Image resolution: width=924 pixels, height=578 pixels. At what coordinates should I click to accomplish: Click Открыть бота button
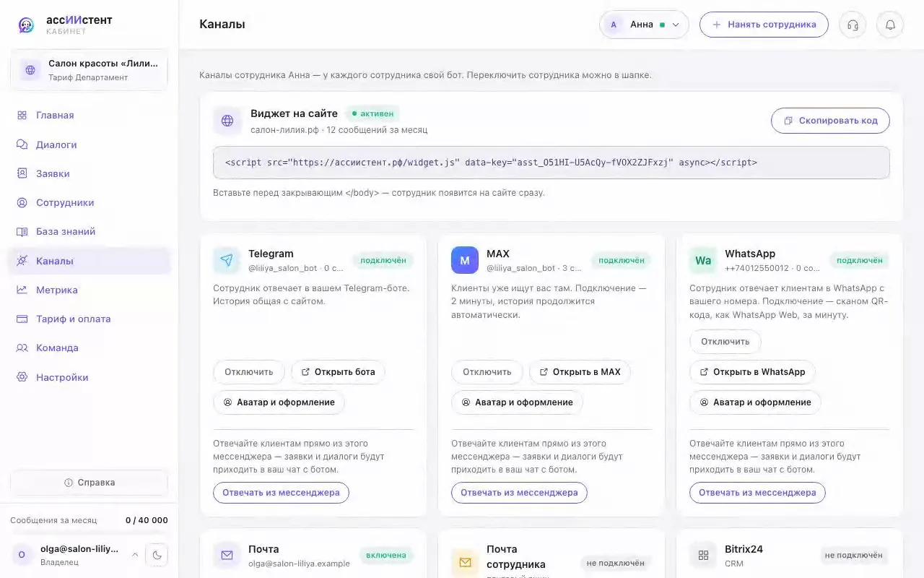pyautogui.click(x=338, y=372)
